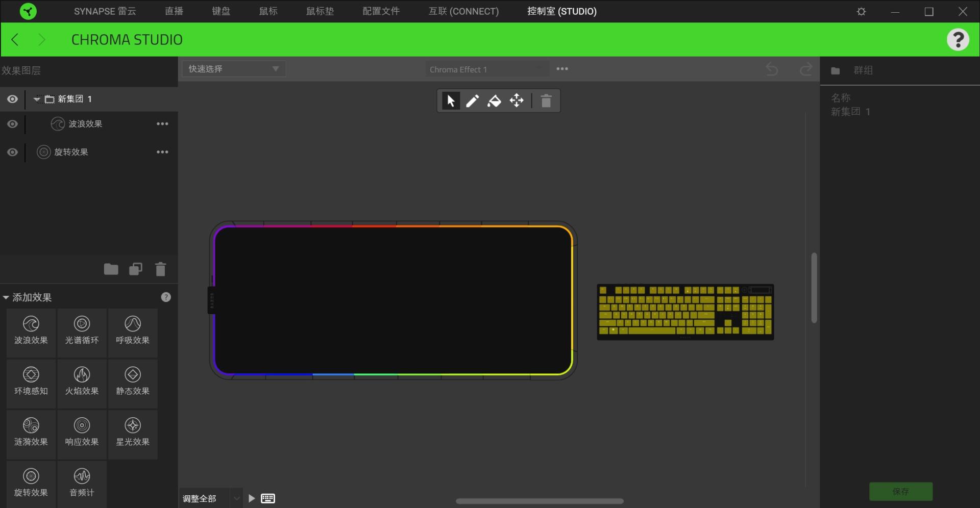Viewport: 980px width, 508px height.
Task: Select the pen drawing tool
Action: coord(472,100)
